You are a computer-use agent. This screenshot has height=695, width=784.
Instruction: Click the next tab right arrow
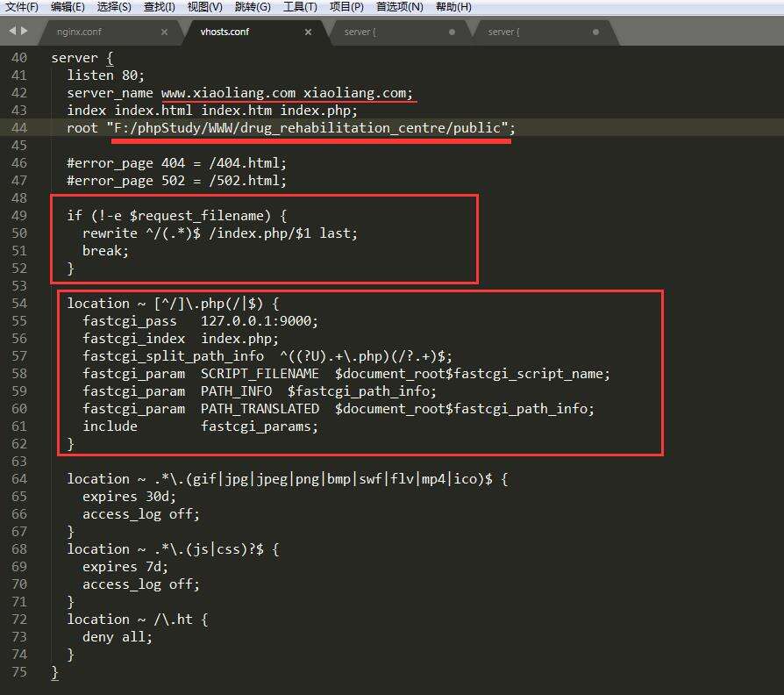(x=25, y=32)
